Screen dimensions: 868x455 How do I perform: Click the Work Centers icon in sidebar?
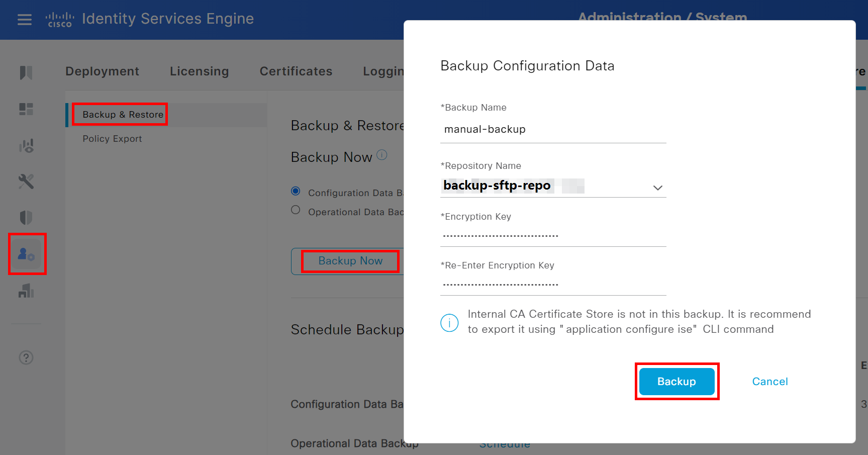click(26, 291)
